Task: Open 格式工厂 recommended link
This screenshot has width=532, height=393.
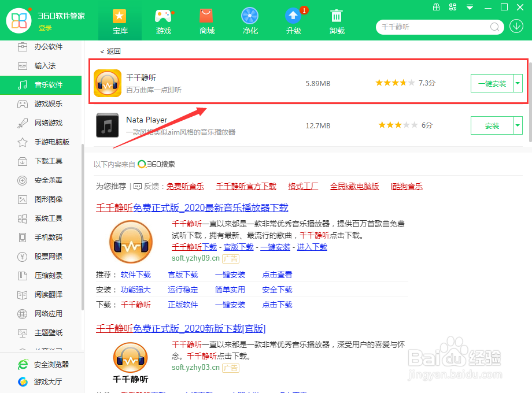Action: coord(303,186)
